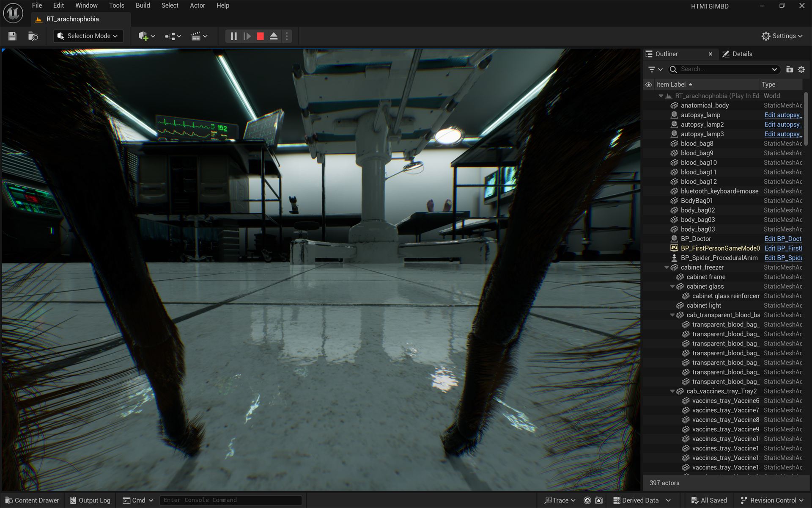
Task: Click the create new folder icon in Outliner
Action: [x=789, y=69]
